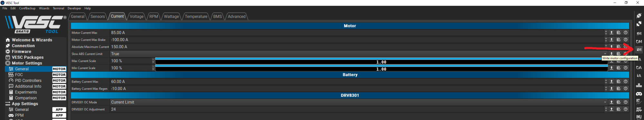Open the Terminal menu
This screenshot has width=644, height=120.
coord(58,8)
